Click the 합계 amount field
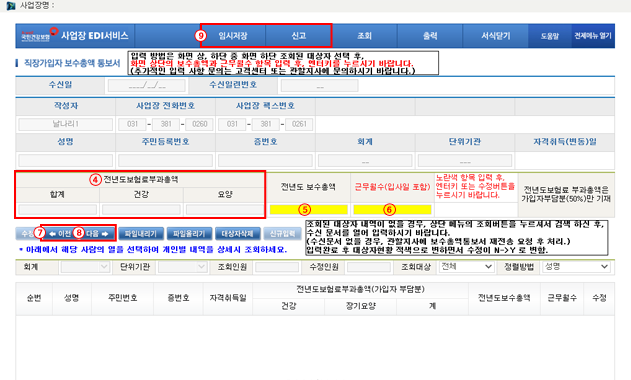This screenshot has height=380, width=631. pos(58,209)
